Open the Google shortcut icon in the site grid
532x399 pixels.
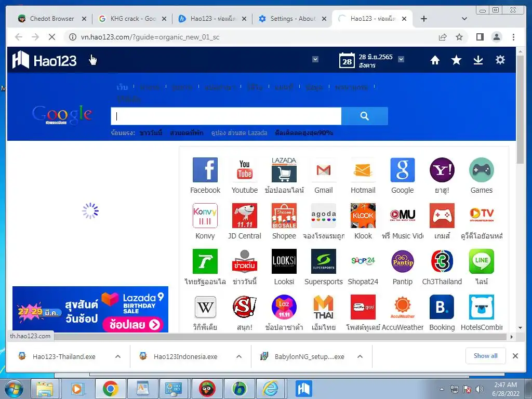tap(403, 170)
